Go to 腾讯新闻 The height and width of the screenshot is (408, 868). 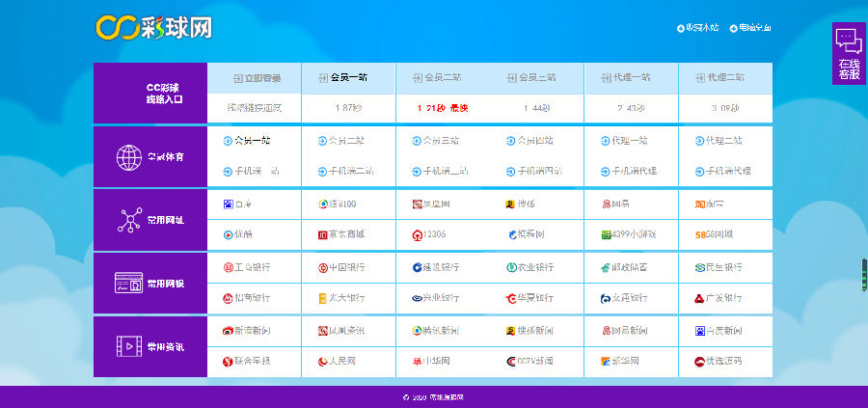436,331
